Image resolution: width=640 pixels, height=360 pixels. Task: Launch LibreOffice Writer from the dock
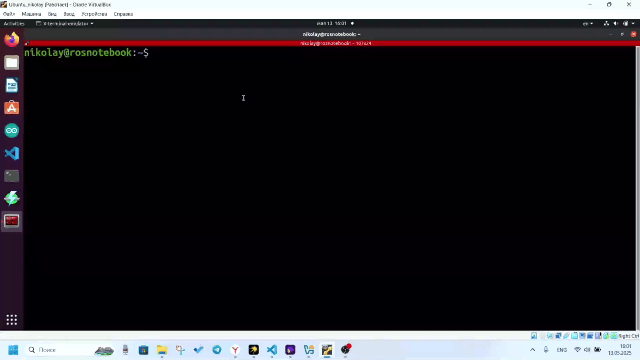pyautogui.click(x=11, y=85)
